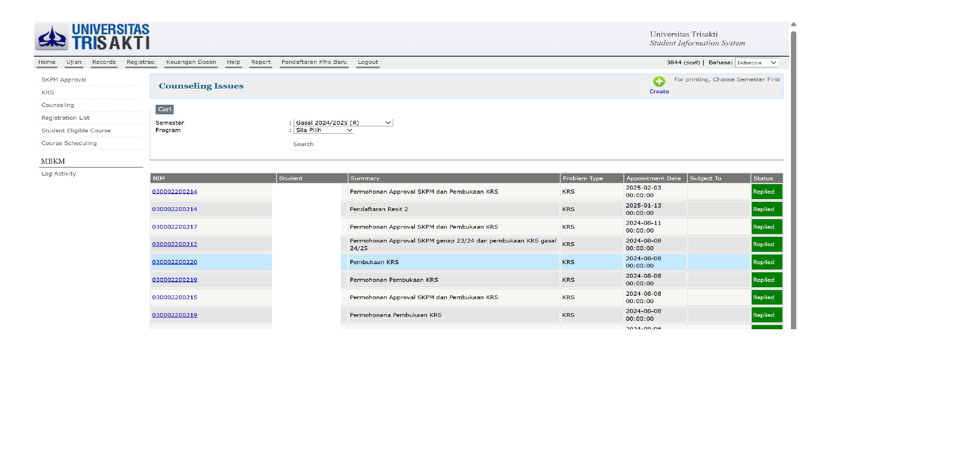Click the NIM column header
Viewport: 980px width, 454px height.
click(213, 178)
